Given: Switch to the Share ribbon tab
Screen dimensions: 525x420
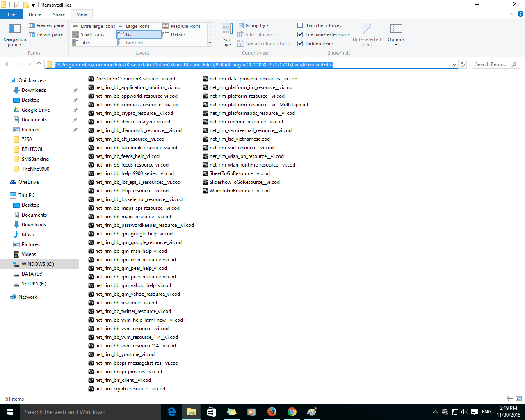Looking at the screenshot, I should coord(59,14).
